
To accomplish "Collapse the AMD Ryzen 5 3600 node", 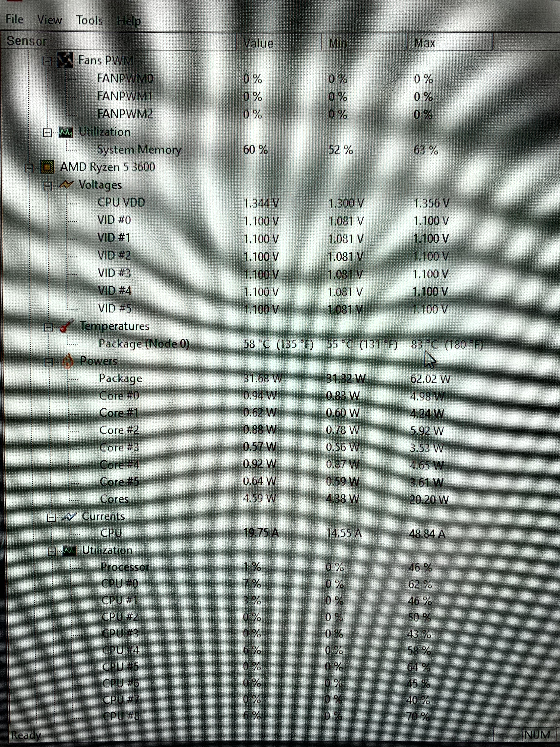I will click(29, 168).
